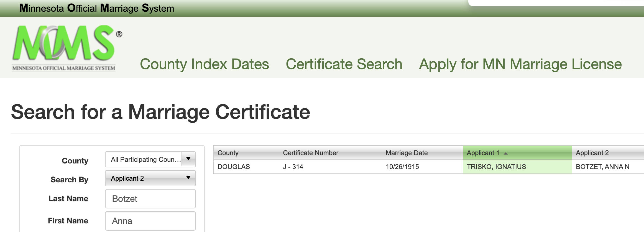Expand the Search By dropdown
The height and width of the screenshot is (232, 644).
[x=150, y=178]
